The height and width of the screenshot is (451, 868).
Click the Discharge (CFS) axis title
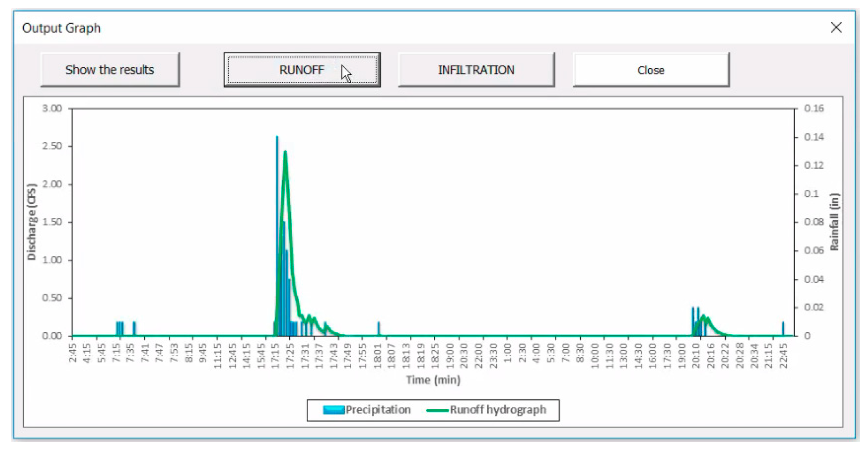point(31,222)
